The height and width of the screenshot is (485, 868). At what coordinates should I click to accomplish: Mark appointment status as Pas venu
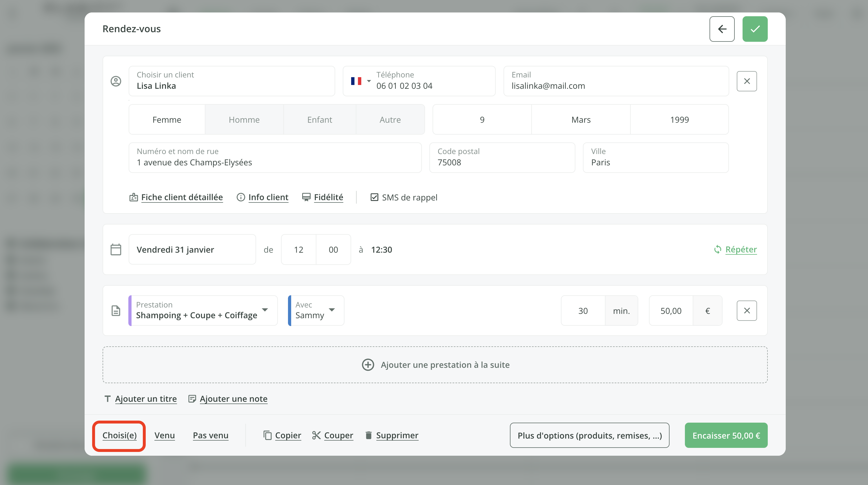click(x=210, y=435)
